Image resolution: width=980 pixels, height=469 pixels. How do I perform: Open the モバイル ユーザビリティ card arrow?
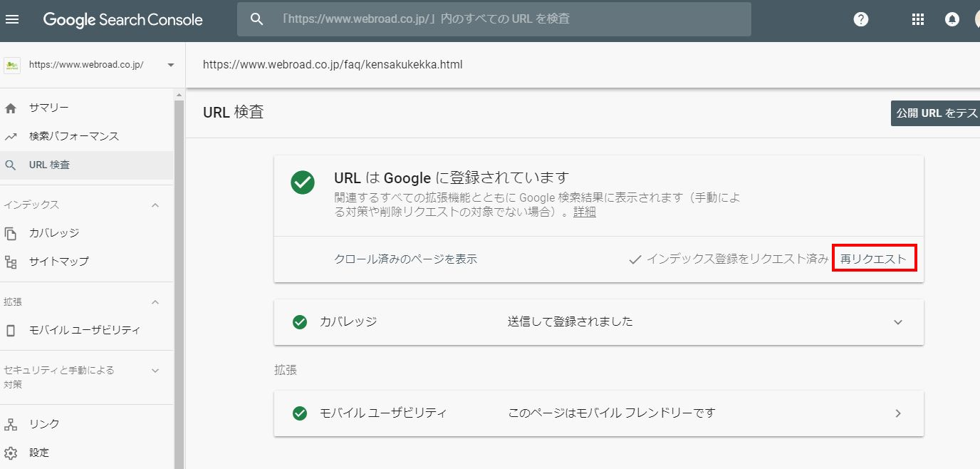coord(898,413)
